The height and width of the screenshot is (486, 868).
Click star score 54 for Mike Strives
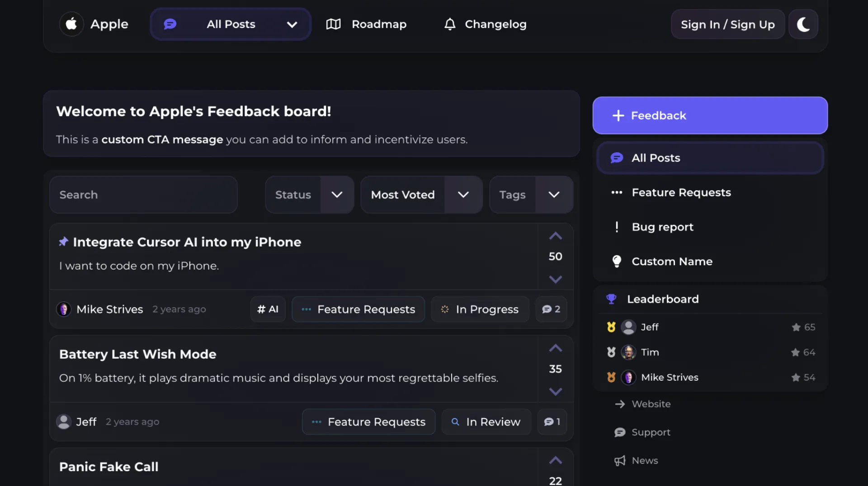[x=803, y=378]
